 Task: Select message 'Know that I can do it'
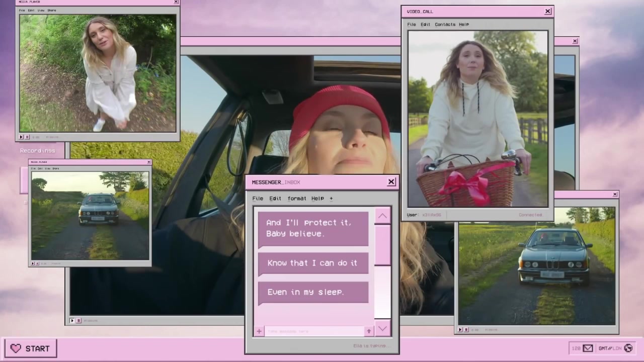pos(313,263)
